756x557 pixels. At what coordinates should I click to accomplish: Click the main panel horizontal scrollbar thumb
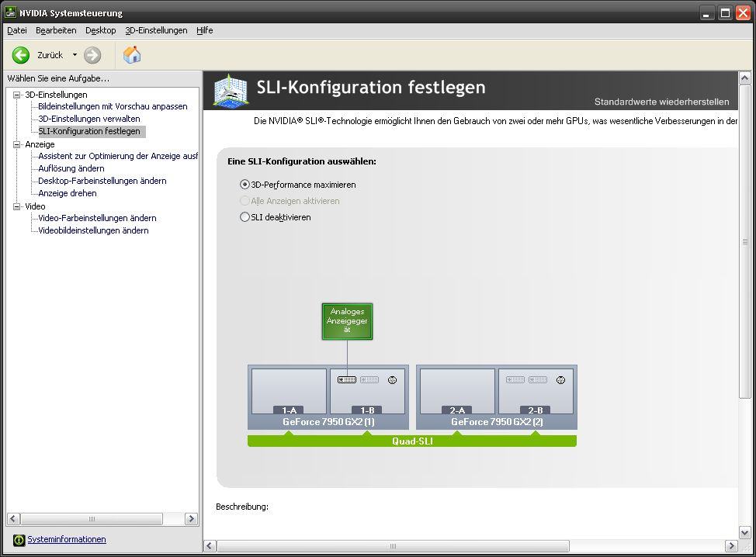click(x=393, y=546)
